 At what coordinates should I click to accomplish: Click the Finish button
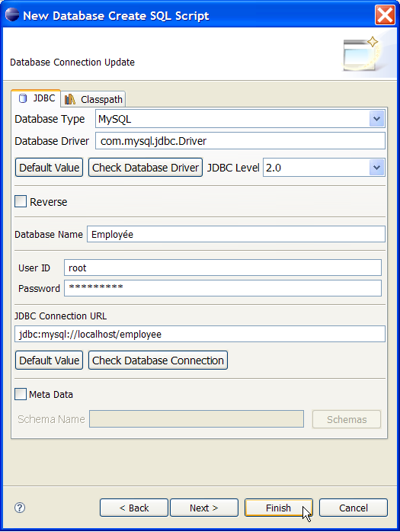(x=279, y=508)
